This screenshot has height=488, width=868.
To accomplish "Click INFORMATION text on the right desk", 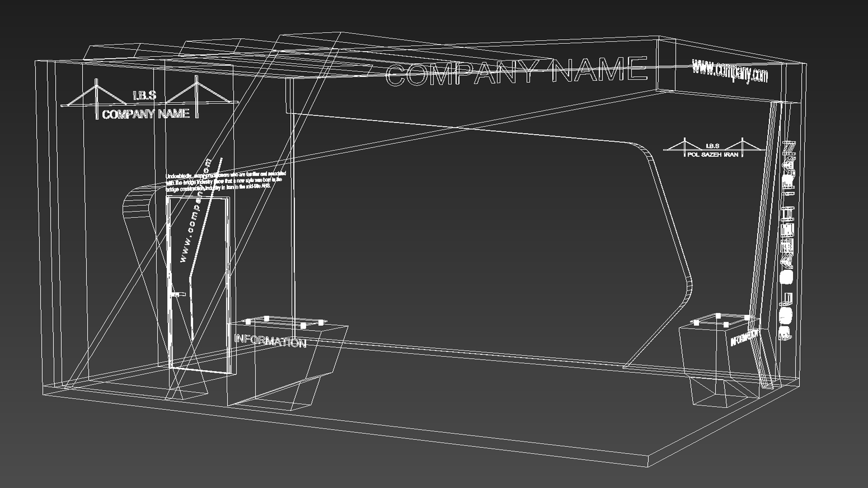I will coord(744,338).
